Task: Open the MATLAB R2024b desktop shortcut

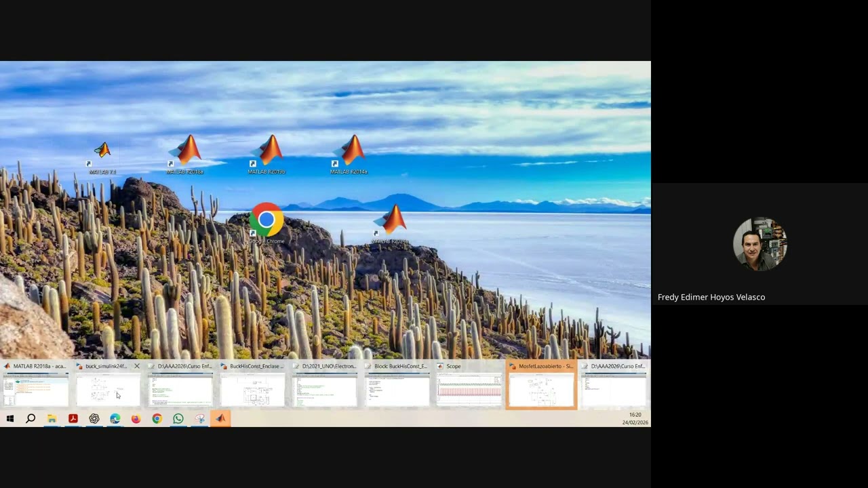Action: [x=391, y=224]
